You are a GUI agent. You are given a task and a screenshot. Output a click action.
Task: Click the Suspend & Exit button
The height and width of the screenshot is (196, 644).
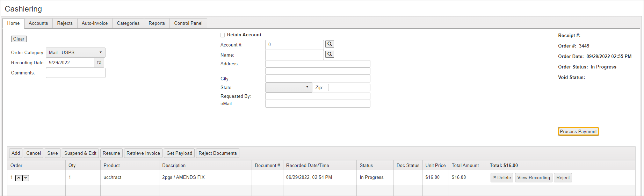tap(80, 153)
